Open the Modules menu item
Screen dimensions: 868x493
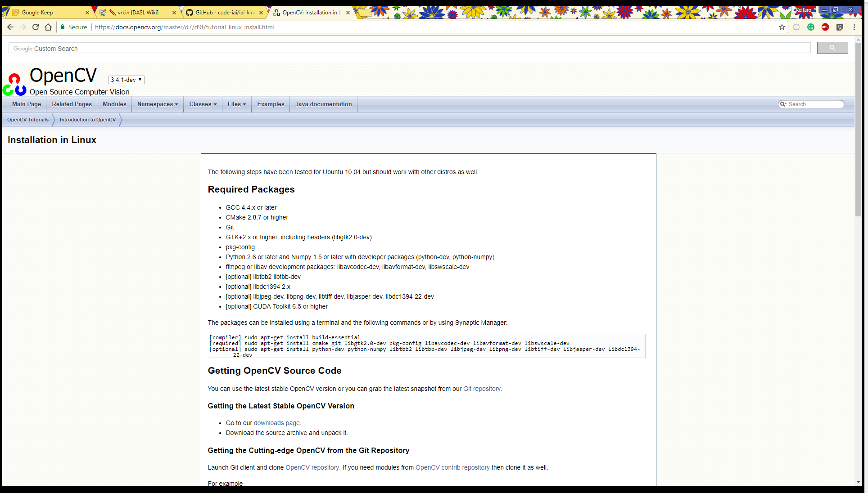tap(114, 104)
